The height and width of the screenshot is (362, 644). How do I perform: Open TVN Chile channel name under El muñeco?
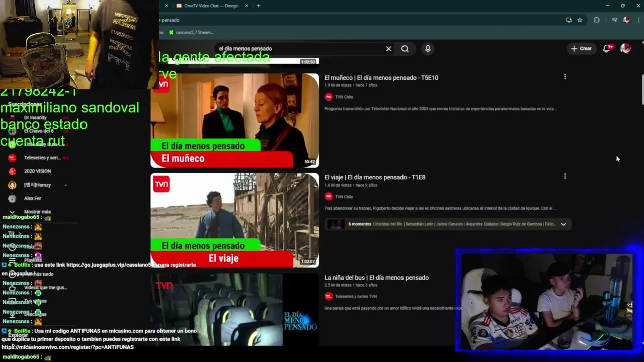344,97
